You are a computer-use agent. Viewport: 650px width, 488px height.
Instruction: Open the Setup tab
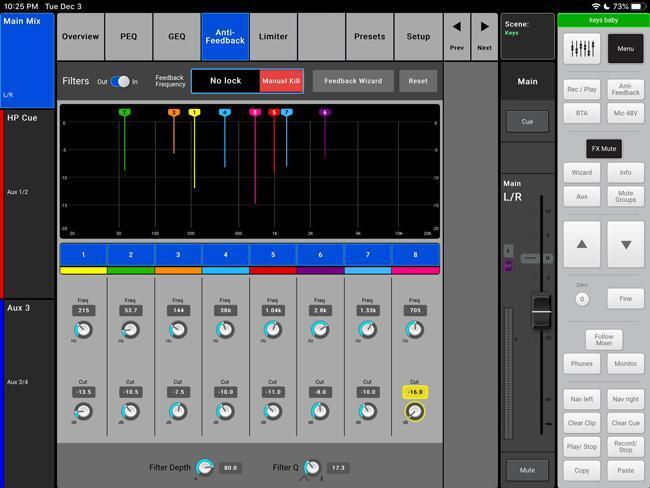pos(418,36)
